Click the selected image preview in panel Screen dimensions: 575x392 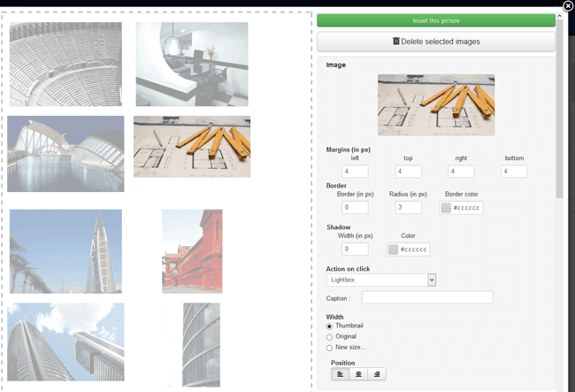coord(436,105)
